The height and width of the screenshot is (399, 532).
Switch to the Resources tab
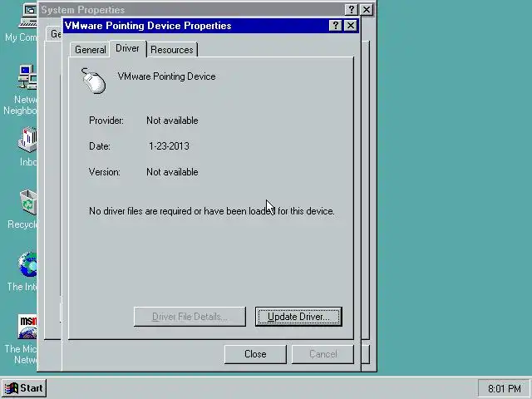(172, 50)
